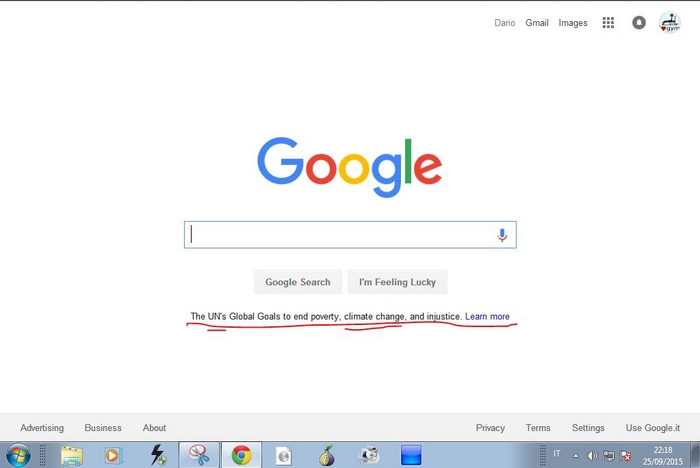Open About footer link
This screenshot has height=468, width=700.
pos(154,427)
